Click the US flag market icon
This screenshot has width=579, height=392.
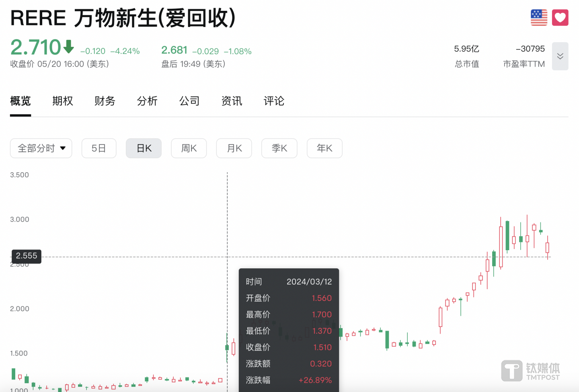539,18
